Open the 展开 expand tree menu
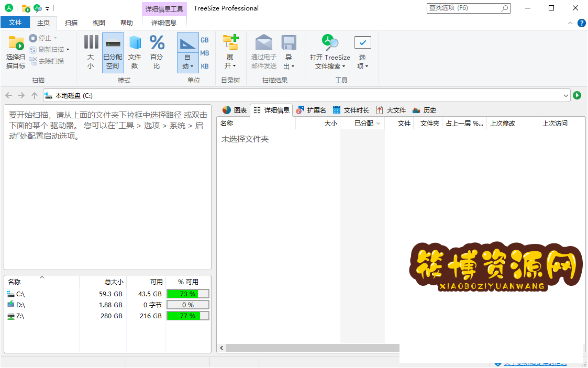The width and height of the screenshot is (588, 368). coord(230,52)
